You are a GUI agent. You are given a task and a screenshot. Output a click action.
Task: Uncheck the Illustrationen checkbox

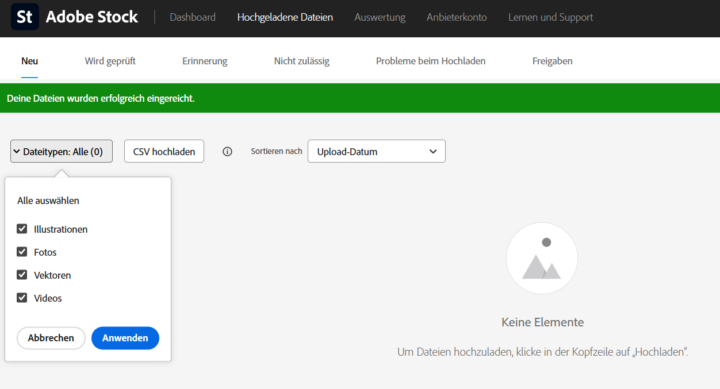tap(22, 229)
